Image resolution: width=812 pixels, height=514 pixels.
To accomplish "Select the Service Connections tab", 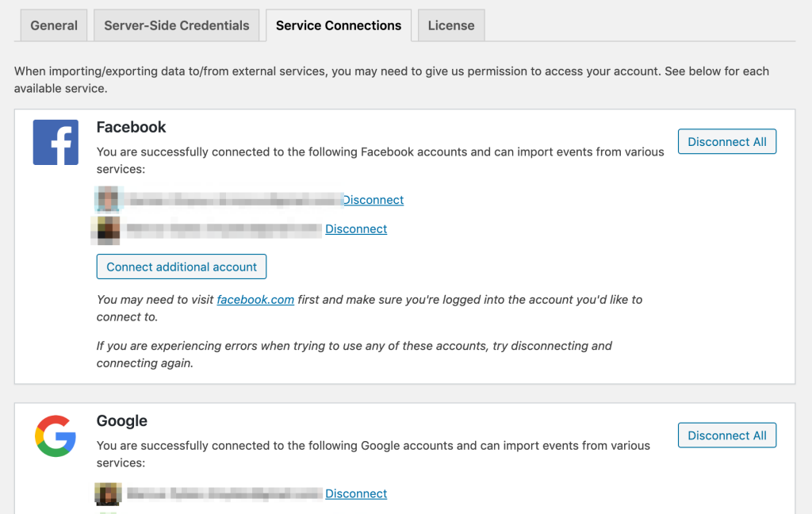I will [339, 25].
